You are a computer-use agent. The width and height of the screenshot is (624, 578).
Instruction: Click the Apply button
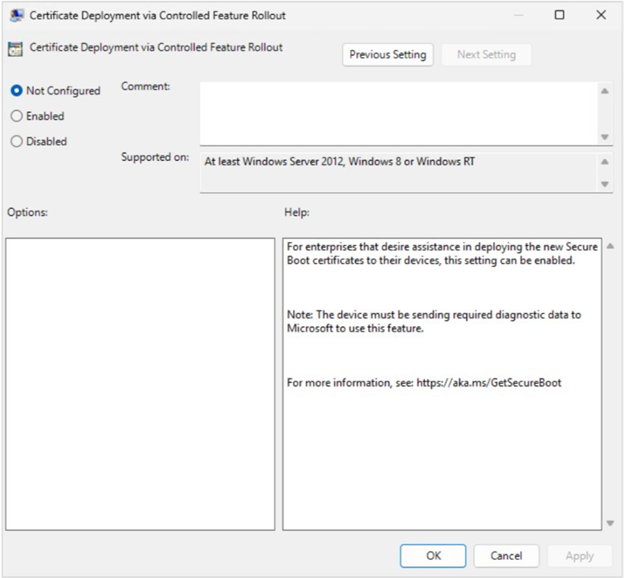[x=579, y=556]
